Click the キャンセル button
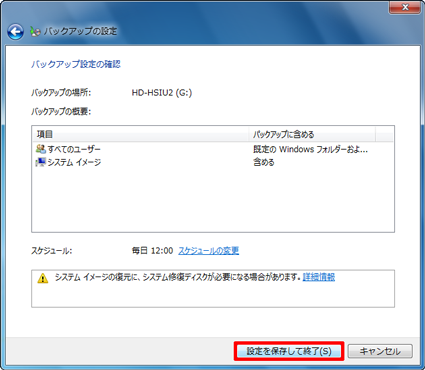The image size is (425, 370). tap(380, 351)
